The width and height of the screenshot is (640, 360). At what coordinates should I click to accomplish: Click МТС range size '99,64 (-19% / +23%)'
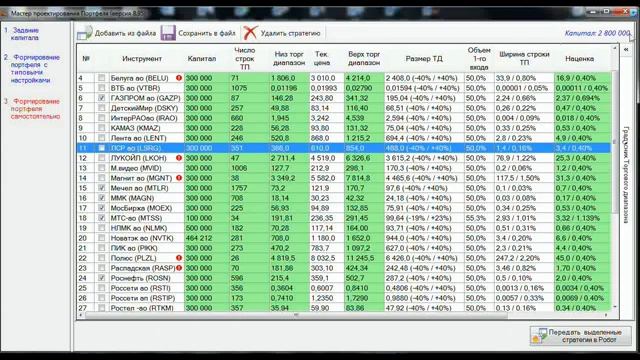(424, 218)
